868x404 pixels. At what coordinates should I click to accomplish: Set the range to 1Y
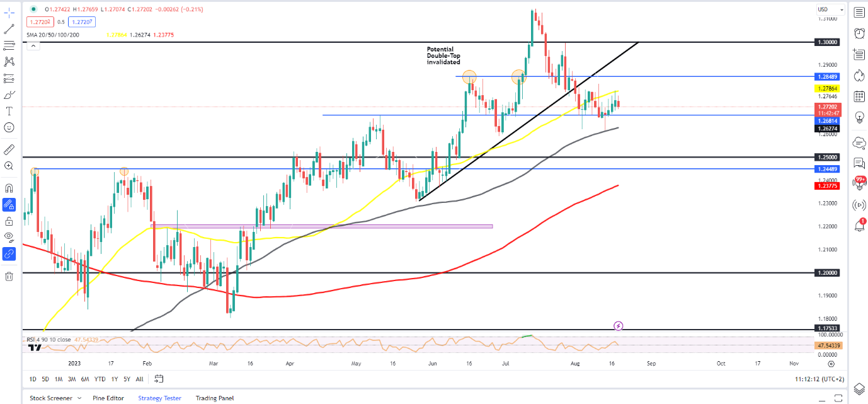point(114,379)
